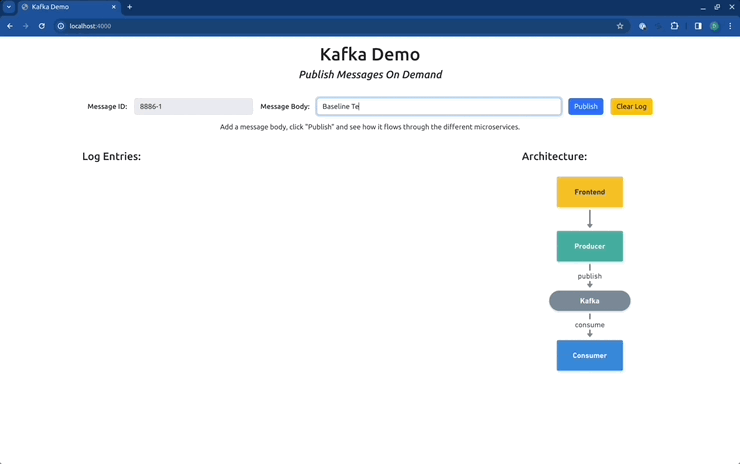
Task: Select the Producer architecture box
Action: coord(590,246)
